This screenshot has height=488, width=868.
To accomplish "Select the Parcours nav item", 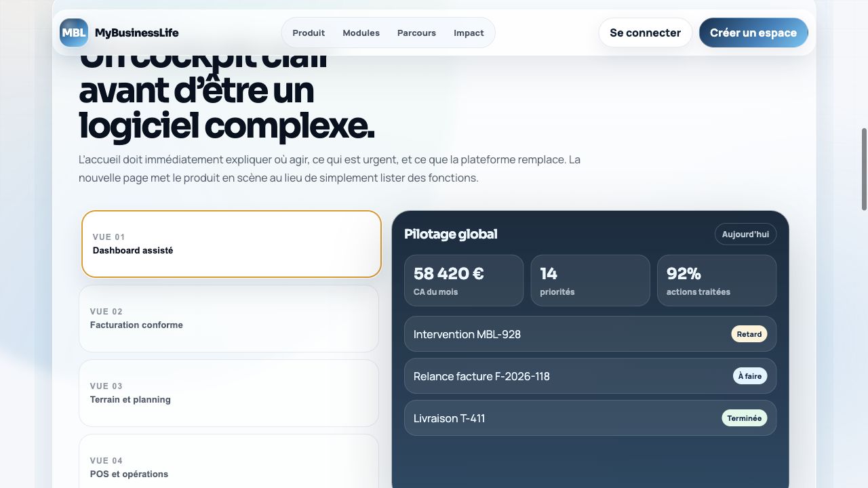I will (416, 33).
